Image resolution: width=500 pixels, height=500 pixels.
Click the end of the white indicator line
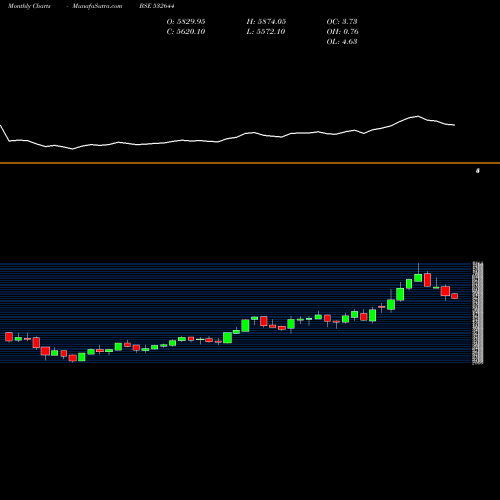(454, 125)
